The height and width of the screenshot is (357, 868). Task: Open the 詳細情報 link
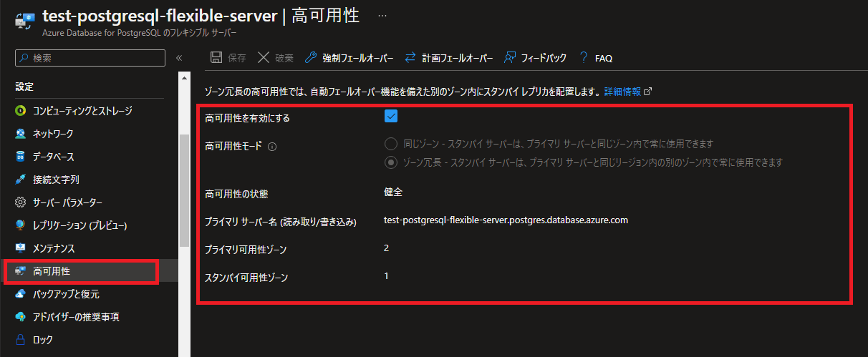[622, 92]
